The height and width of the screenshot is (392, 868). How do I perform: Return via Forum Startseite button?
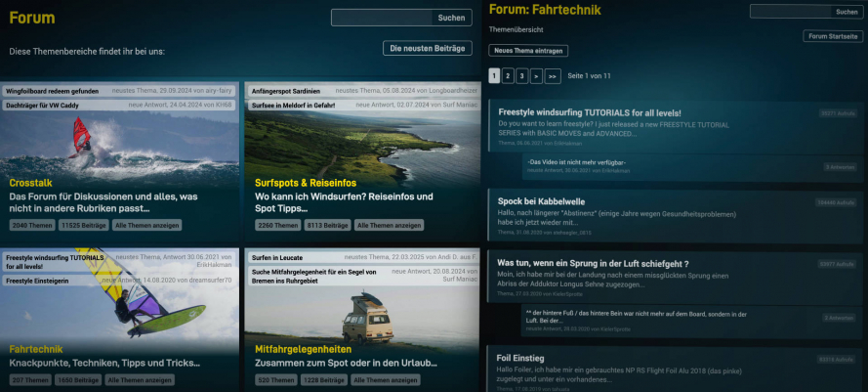click(x=833, y=36)
